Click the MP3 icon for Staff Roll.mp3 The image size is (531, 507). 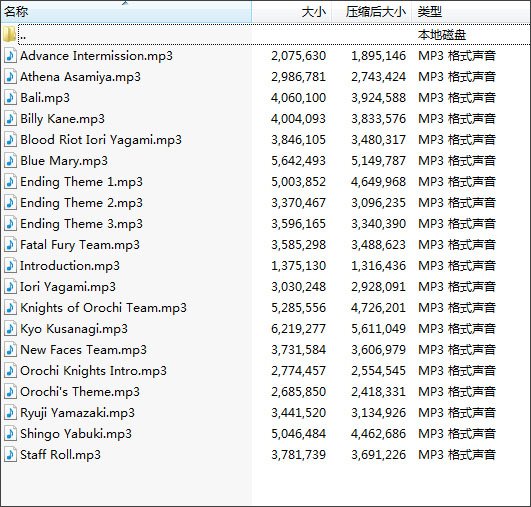pyautogui.click(x=10, y=455)
